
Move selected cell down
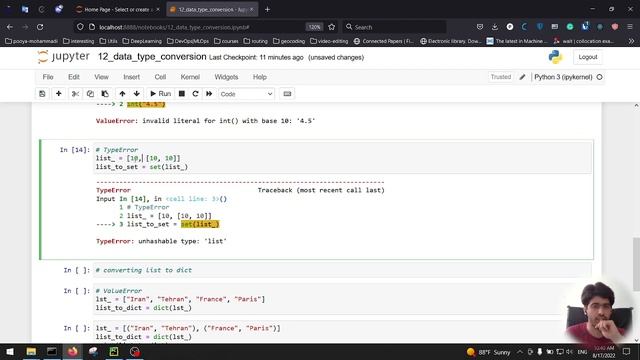pos(137,94)
